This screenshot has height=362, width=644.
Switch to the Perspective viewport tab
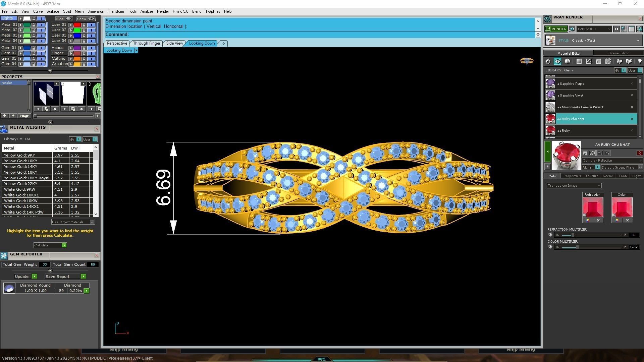pyautogui.click(x=117, y=43)
